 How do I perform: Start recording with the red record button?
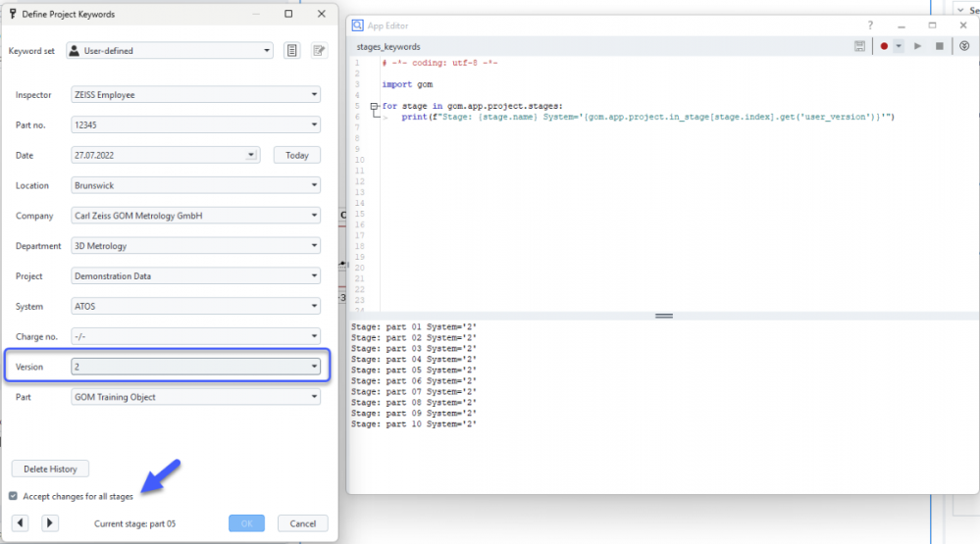coord(884,46)
